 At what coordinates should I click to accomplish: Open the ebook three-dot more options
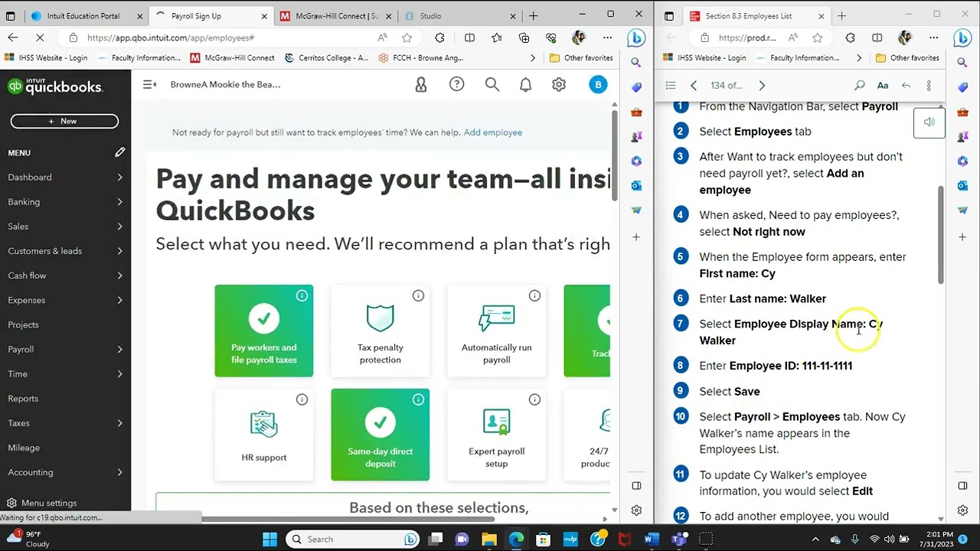(x=929, y=85)
